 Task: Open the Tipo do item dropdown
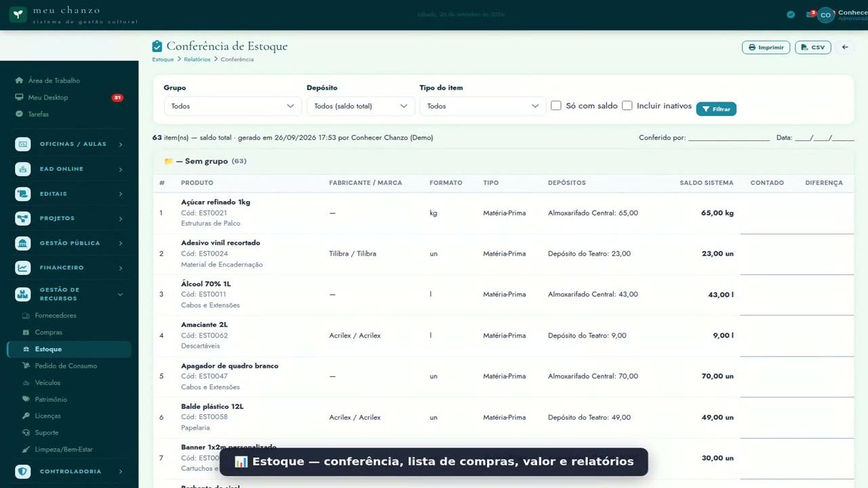click(x=483, y=106)
